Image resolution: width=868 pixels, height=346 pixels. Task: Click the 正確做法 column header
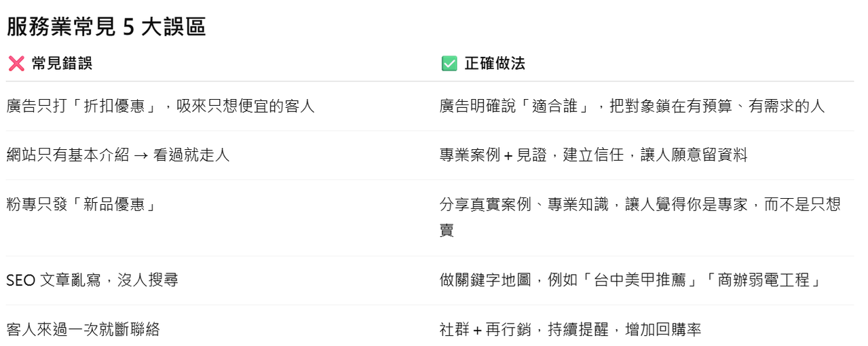point(495,64)
